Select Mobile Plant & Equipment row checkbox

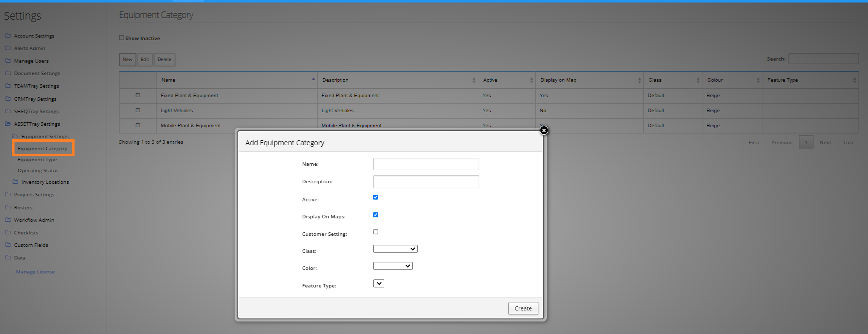[x=138, y=125]
